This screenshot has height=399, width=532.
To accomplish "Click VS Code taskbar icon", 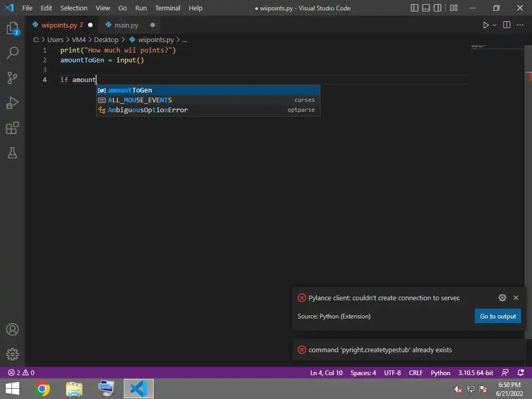I will pyautogui.click(x=138, y=389).
